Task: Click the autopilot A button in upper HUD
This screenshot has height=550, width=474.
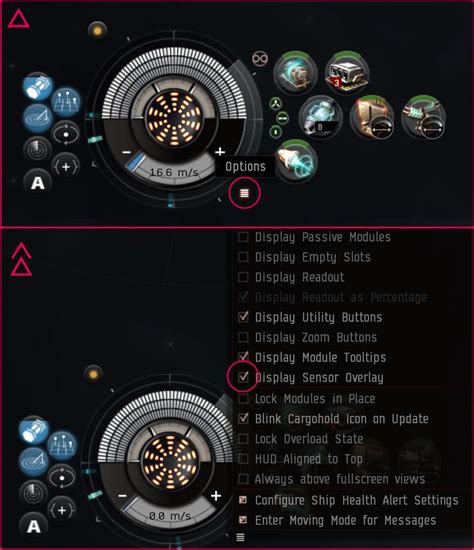Action: tap(38, 183)
